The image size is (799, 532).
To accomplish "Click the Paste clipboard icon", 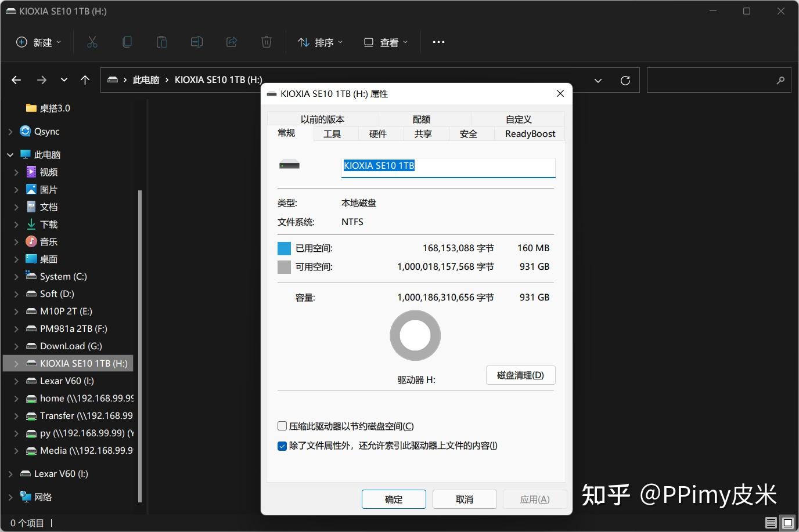I will 162,42.
